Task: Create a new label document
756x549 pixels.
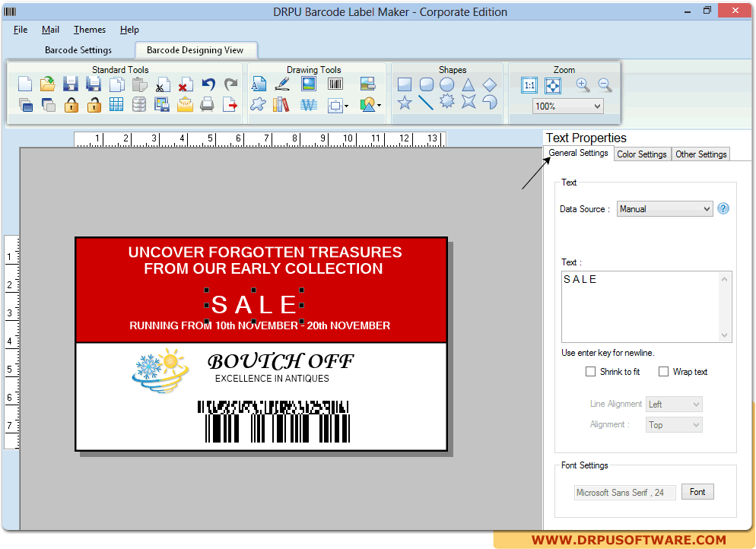Action: coord(25,84)
